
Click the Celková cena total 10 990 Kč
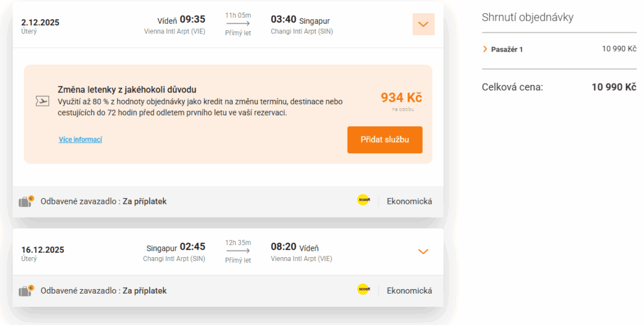pos(614,87)
